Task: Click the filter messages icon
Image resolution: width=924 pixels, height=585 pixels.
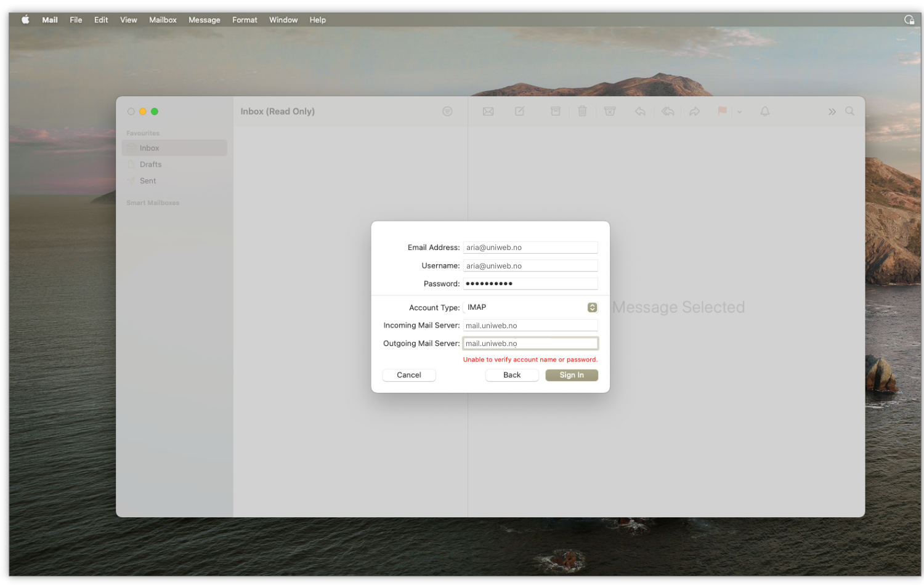Action: click(447, 111)
